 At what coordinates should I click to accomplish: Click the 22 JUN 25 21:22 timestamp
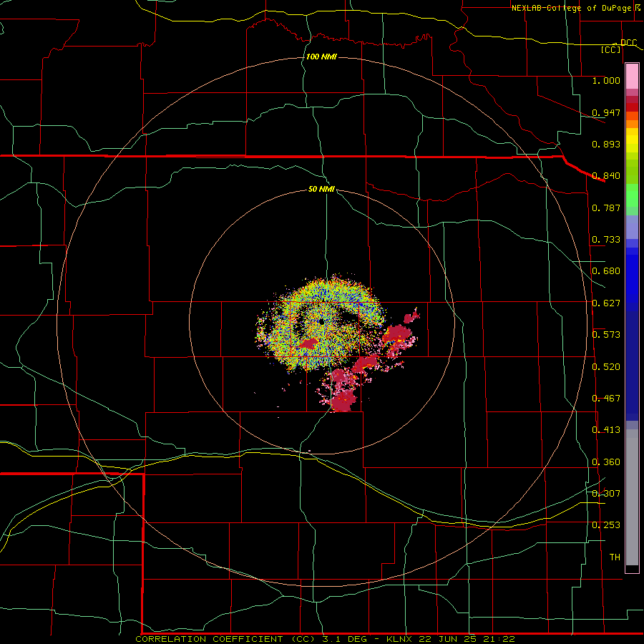coord(467,639)
